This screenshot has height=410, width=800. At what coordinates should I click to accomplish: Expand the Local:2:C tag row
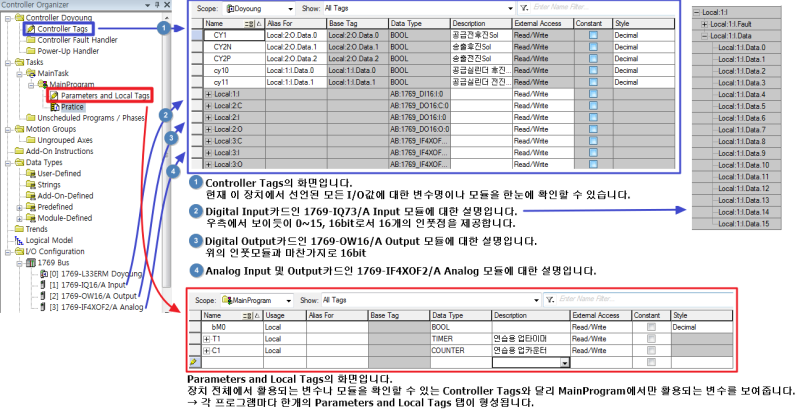point(209,106)
